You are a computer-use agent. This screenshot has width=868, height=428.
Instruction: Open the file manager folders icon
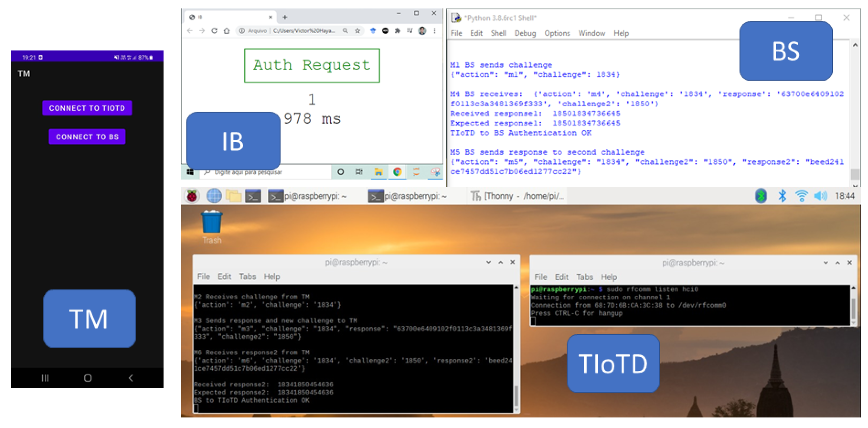pyautogui.click(x=233, y=196)
